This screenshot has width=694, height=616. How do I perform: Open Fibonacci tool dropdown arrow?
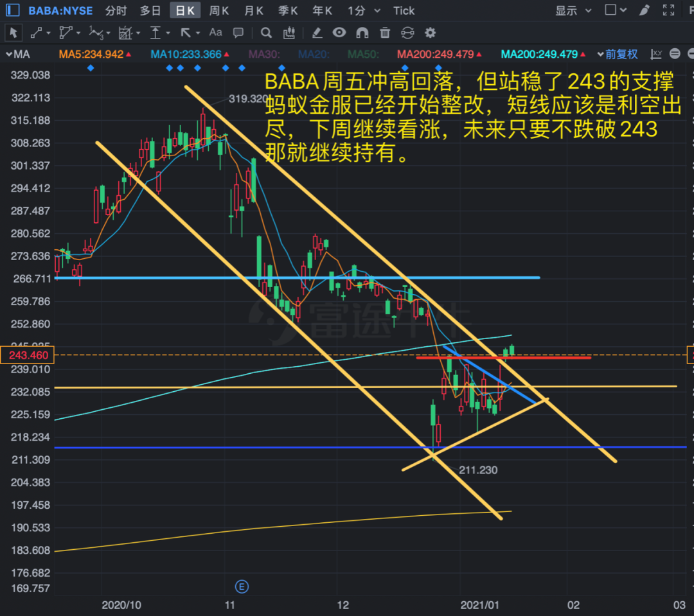tap(138, 33)
